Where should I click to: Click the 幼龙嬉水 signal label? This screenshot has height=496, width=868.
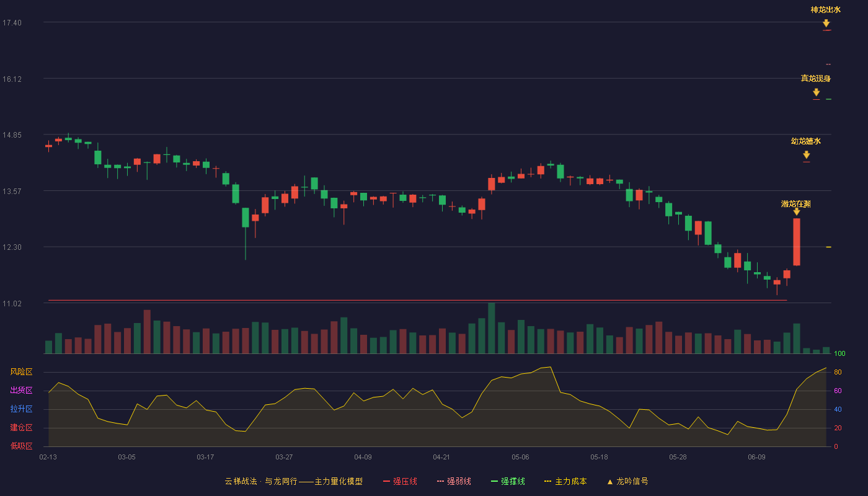coord(806,141)
